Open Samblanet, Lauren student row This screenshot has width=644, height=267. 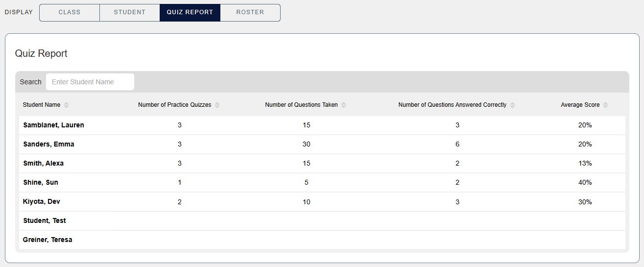coord(53,125)
